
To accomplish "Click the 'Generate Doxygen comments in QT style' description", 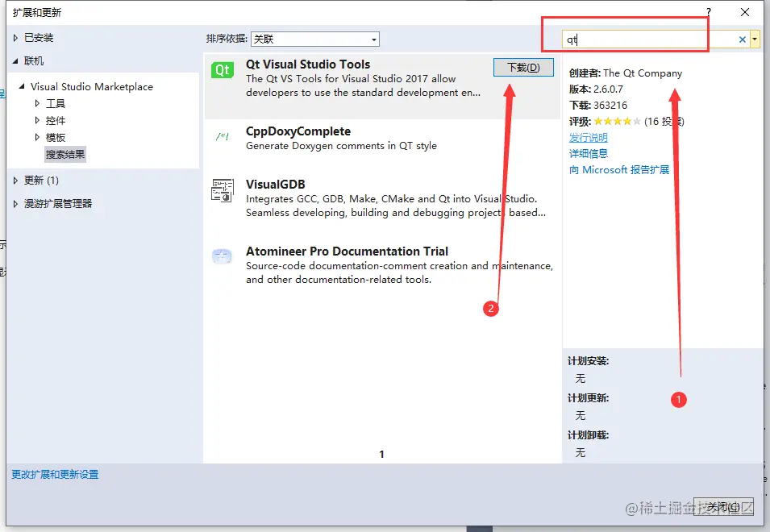I will (341, 146).
